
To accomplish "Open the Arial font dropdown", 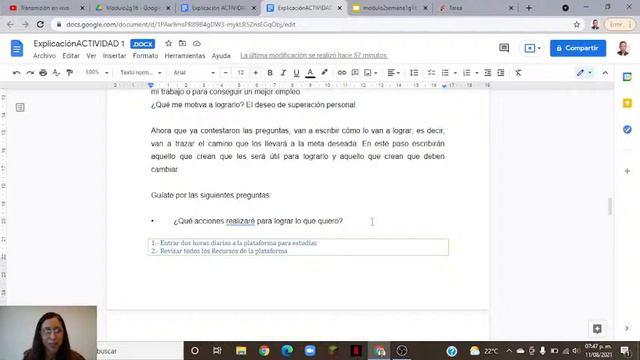I will [194, 73].
